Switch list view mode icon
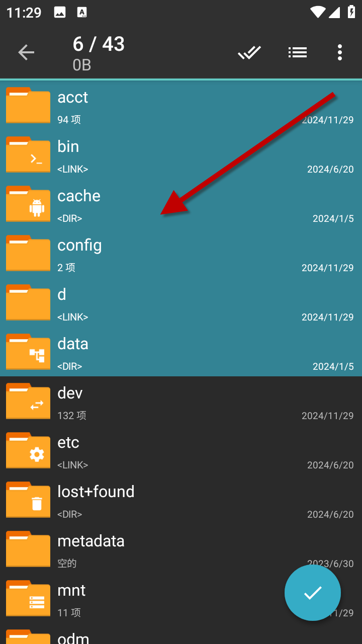Screen dimensions: 362x644 (298, 52)
